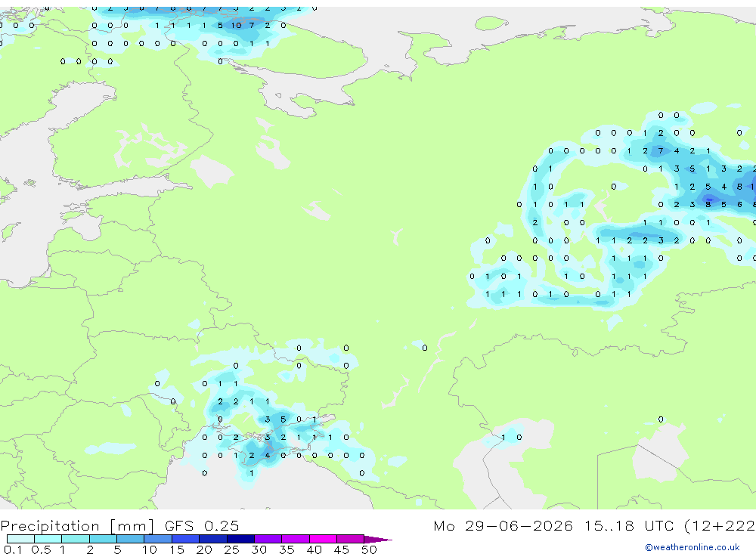This screenshot has width=756, height=554.
Task: Select the 35–40 mm legend color swatch
Action: 295,539
